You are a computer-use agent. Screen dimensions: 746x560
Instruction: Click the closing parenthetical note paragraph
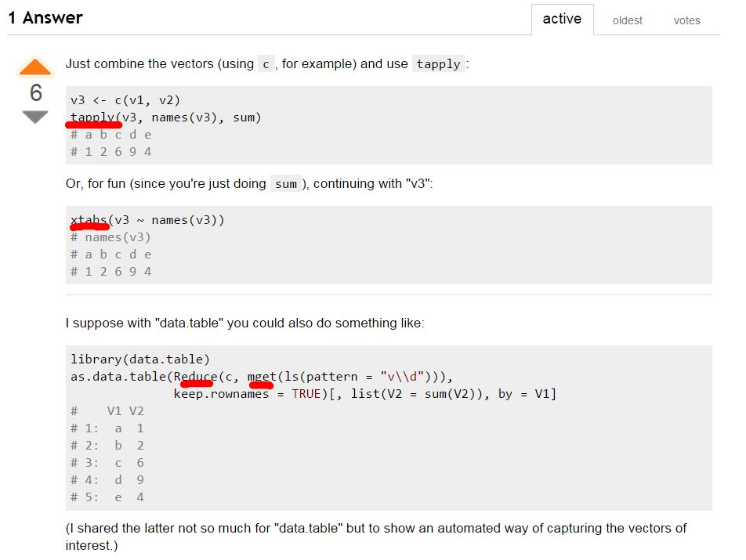[376, 536]
